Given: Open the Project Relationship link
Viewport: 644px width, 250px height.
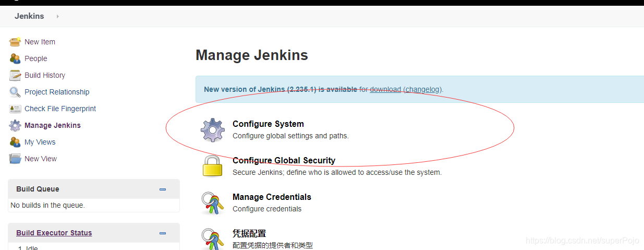Looking at the screenshot, I should [x=57, y=92].
